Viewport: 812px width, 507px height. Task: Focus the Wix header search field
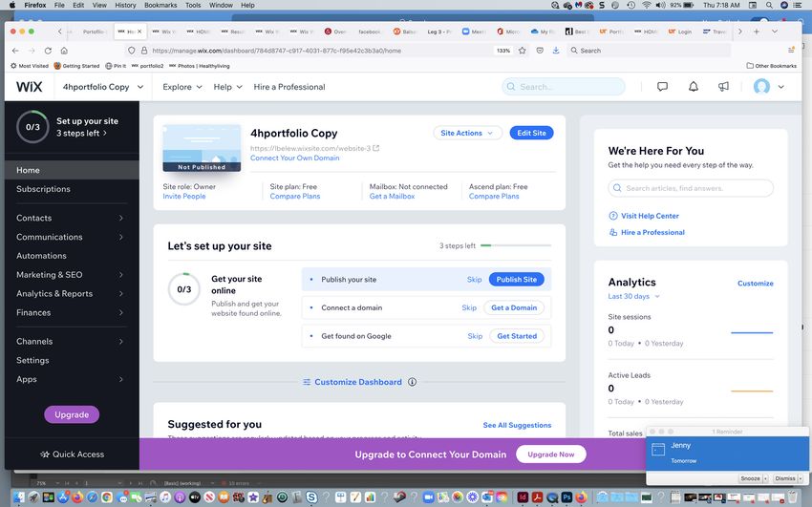coord(564,86)
